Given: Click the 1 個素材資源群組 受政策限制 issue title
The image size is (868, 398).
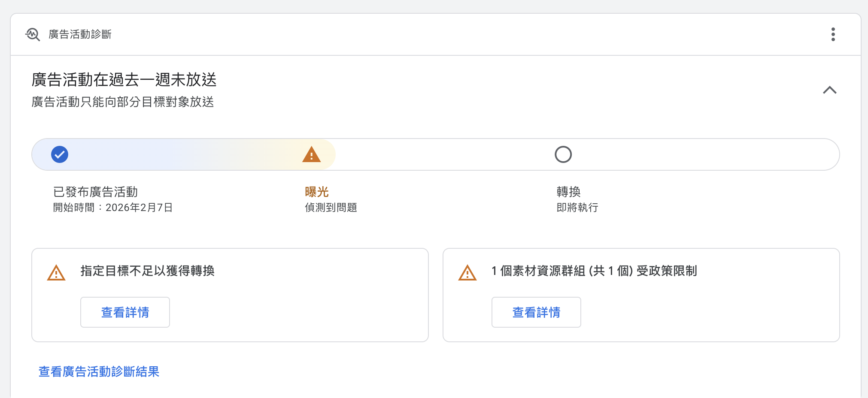Looking at the screenshot, I should tap(594, 271).
